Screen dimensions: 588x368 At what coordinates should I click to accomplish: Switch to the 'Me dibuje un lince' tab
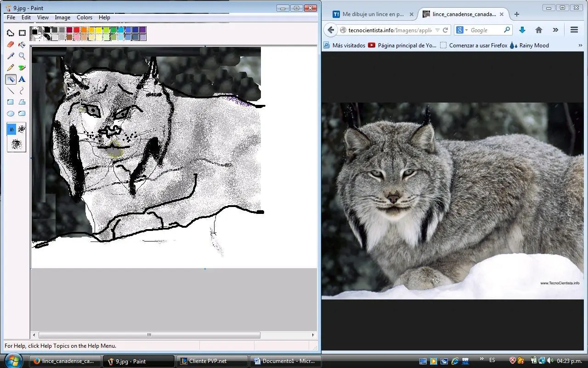pos(373,14)
